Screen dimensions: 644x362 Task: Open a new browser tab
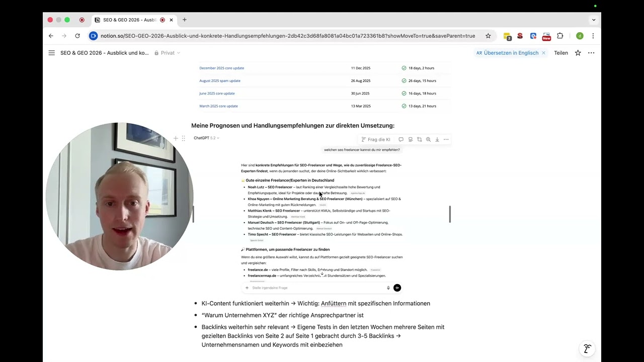click(x=185, y=20)
